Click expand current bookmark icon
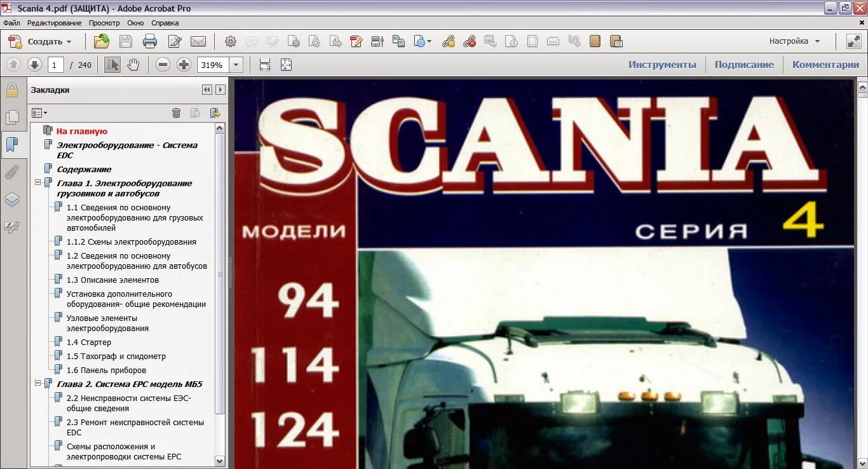The image size is (868, 469). pyautogui.click(x=215, y=113)
